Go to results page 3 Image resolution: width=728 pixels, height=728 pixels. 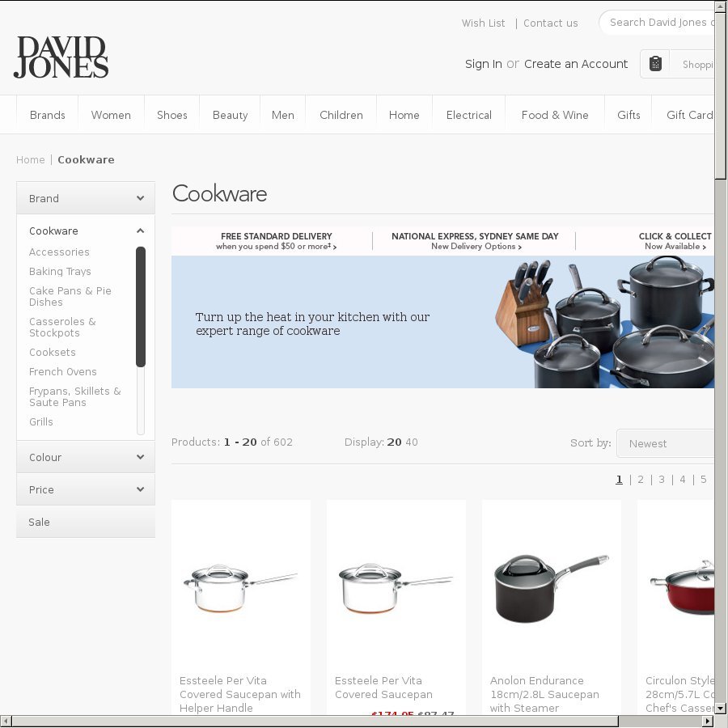(x=661, y=479)
